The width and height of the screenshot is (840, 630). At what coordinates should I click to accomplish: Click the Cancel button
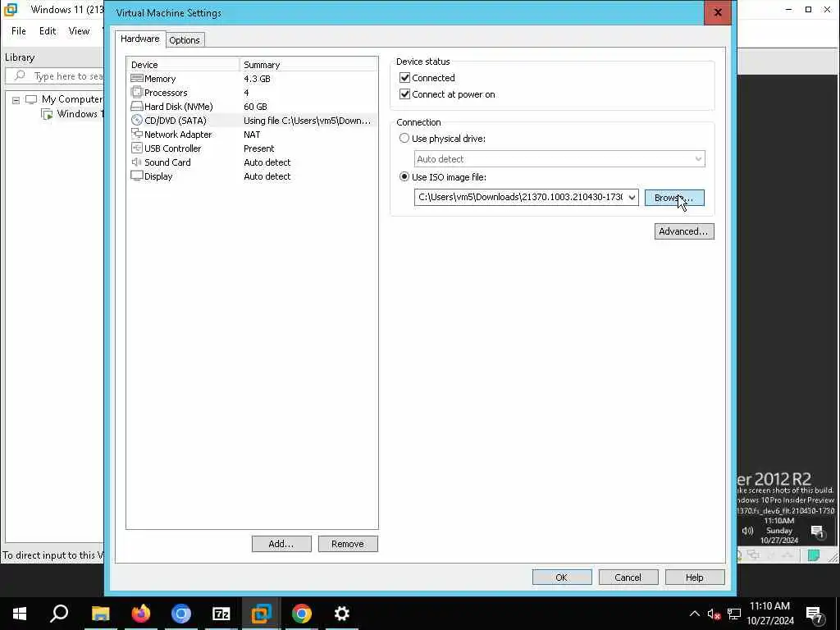(628, 577)
